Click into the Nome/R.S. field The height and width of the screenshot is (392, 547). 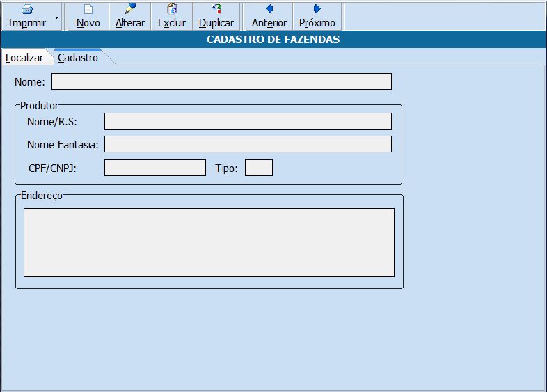pyautogui.click(x=248, y=122)
